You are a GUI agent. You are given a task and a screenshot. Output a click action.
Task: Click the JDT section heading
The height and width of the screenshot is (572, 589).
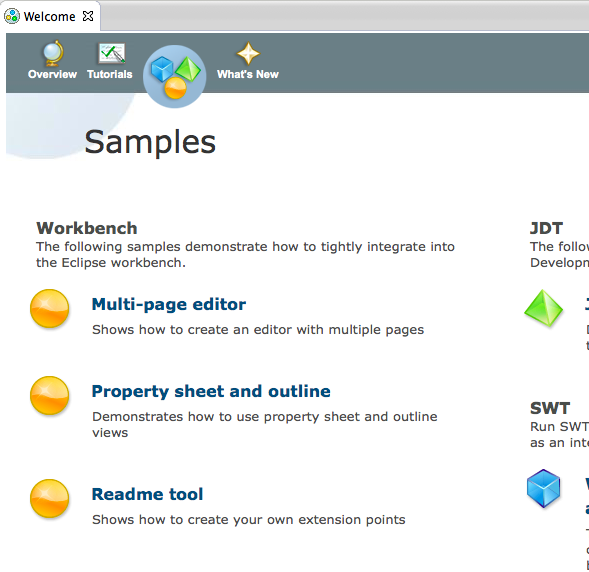(x=547, y=228)
